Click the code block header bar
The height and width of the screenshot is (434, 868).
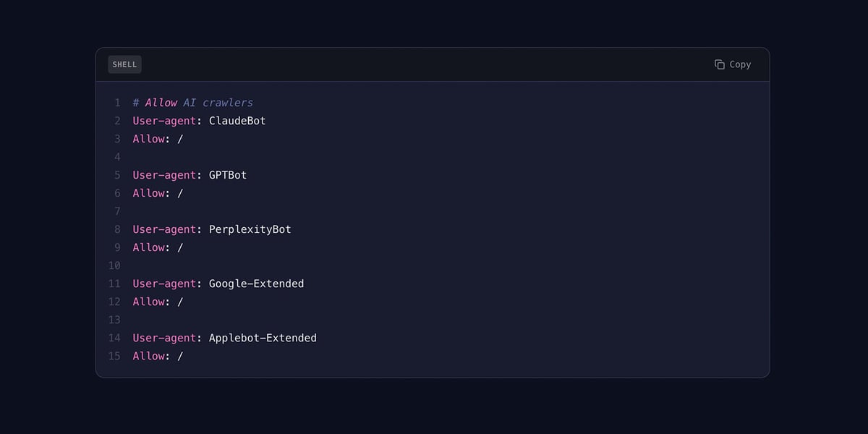pyautogui.click(x=434, y=64)
